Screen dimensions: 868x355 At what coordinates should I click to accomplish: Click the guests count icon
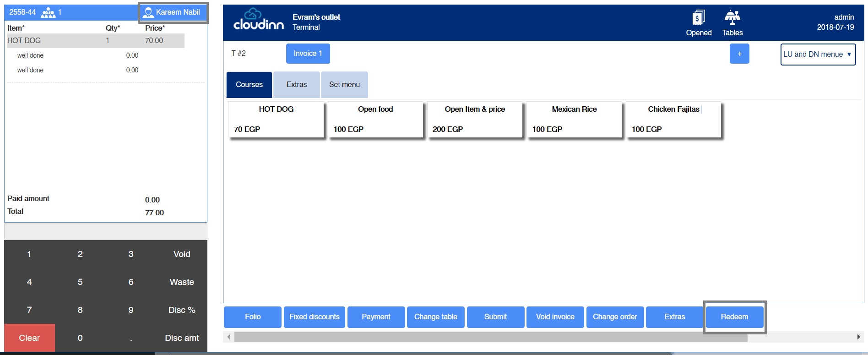click(48, 12)
